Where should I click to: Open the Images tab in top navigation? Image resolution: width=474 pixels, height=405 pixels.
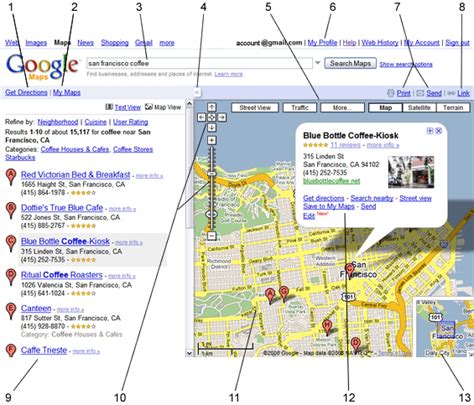[x=36, y=43]
